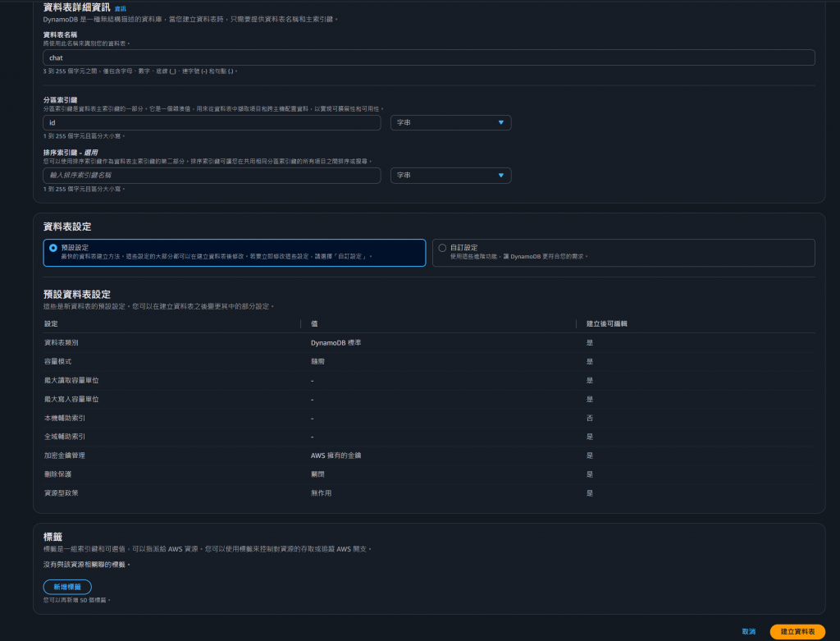This screenshot has height=641, width=840.
Task: Click the 排序索引鍵 name input field
Action: [212, 176]
